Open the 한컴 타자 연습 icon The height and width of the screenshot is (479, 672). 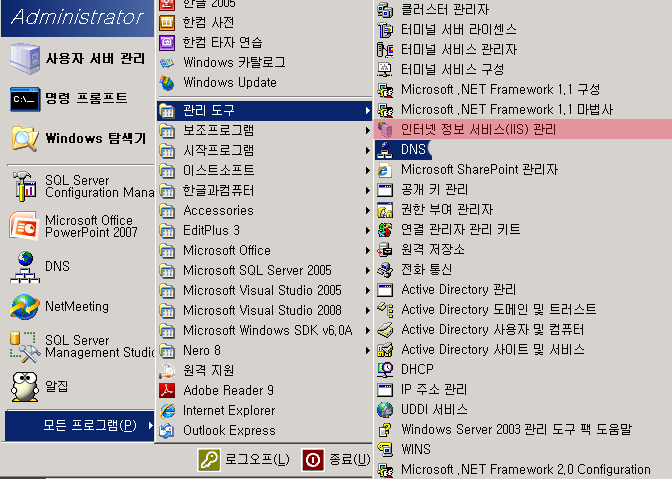click(167, 42)
